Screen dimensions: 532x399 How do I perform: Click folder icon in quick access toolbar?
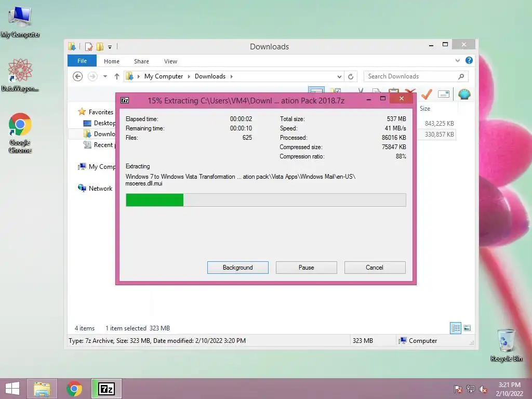click(x=72, y=46)
